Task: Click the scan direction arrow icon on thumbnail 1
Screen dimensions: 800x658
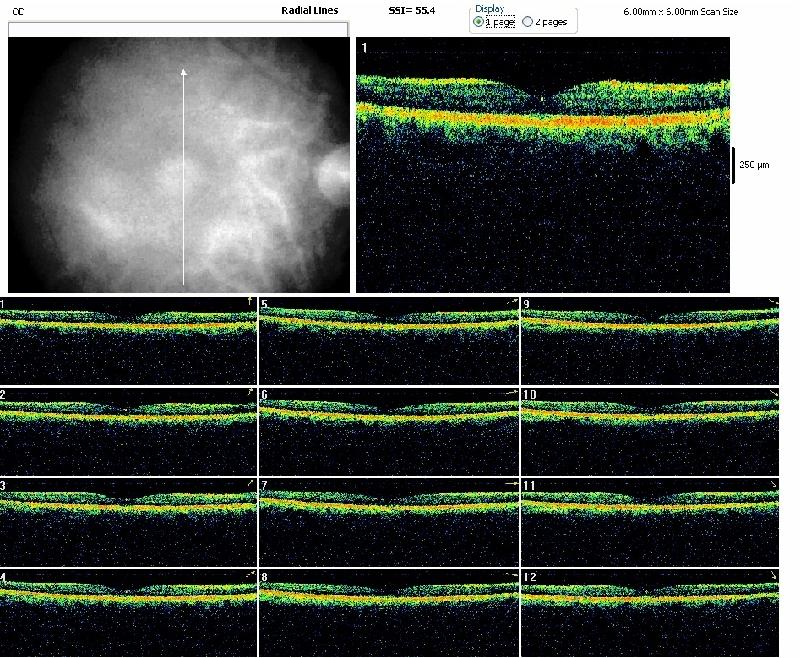Action: click(250, 300)
